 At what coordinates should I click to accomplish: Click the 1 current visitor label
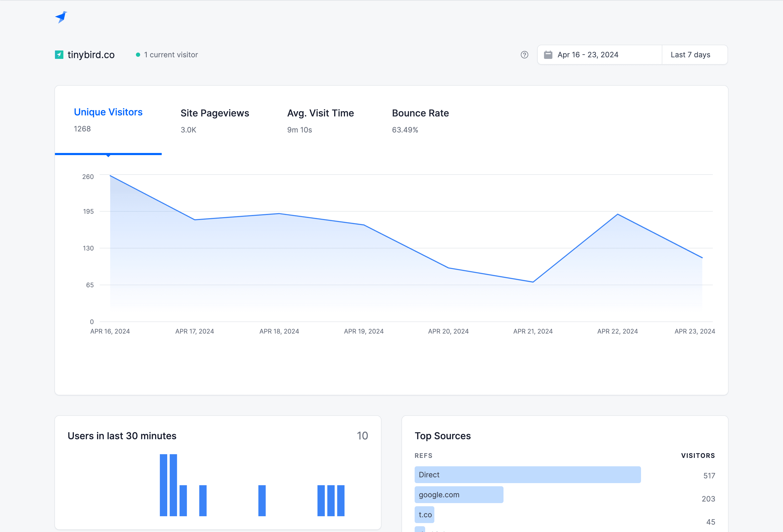[x=171, y=55]
